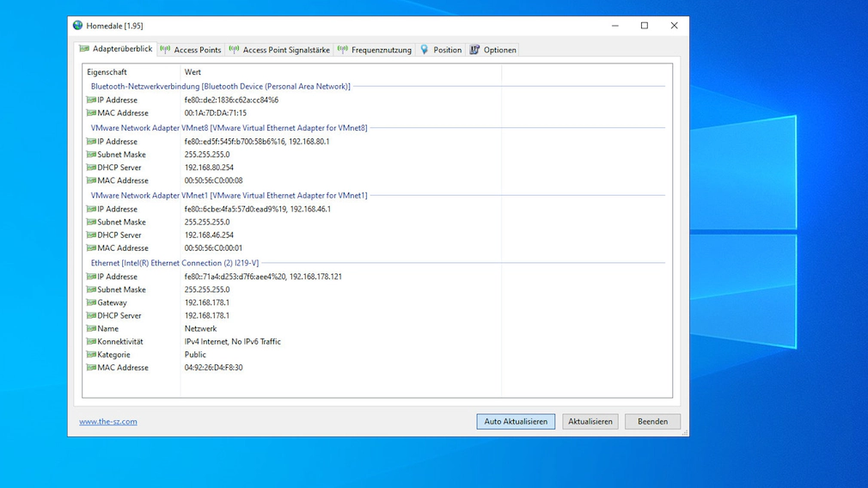Click adapter icon beside Bluetooth MAC Addresse
868x488 pixels.
coord(91,113)
